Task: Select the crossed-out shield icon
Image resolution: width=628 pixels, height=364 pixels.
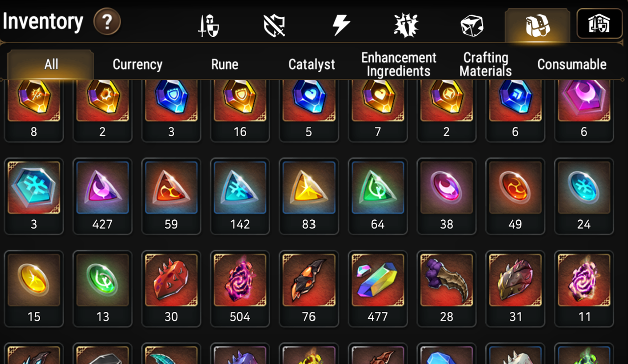Action: [x=274, y=25]
